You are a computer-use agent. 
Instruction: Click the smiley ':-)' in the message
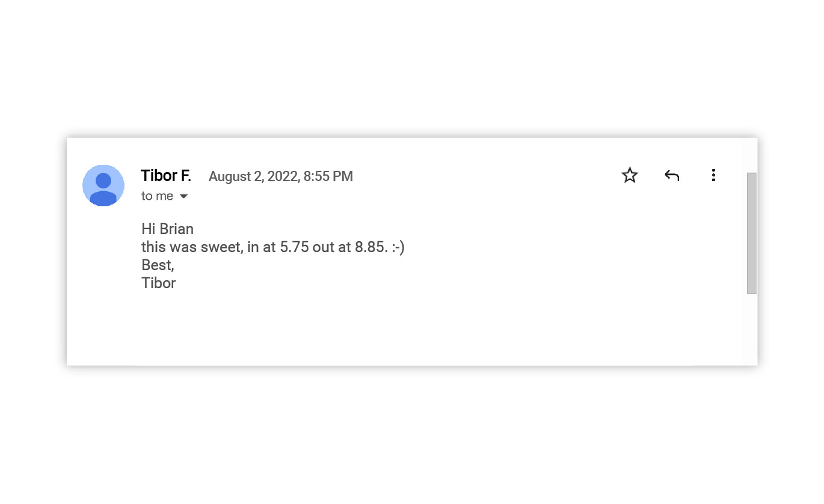point(398,247)
